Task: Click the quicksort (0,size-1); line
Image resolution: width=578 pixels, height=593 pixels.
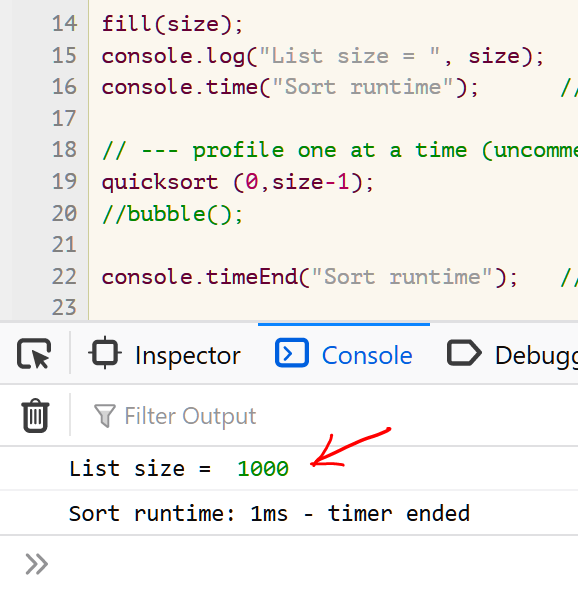Action: (238, 182)
